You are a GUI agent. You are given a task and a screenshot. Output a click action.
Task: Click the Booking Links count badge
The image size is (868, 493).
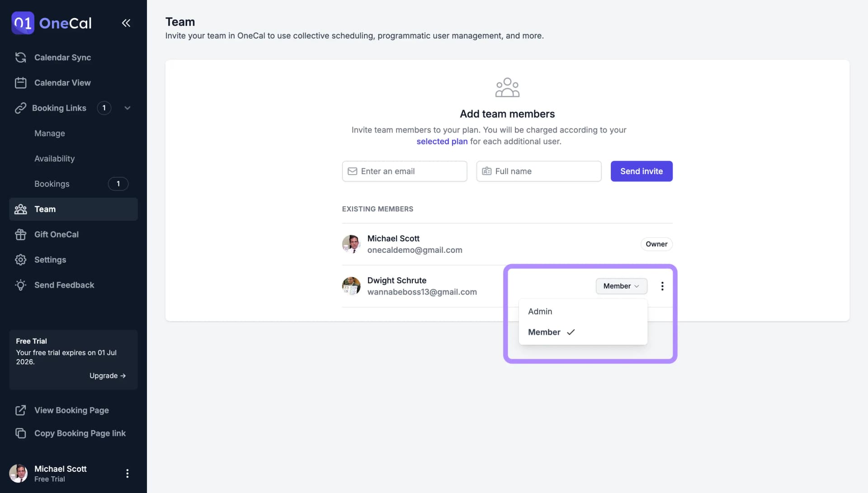pos(104,108)
